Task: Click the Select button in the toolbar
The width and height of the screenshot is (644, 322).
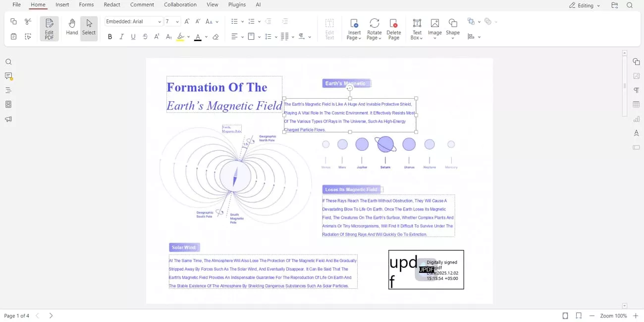Action: 89,28
